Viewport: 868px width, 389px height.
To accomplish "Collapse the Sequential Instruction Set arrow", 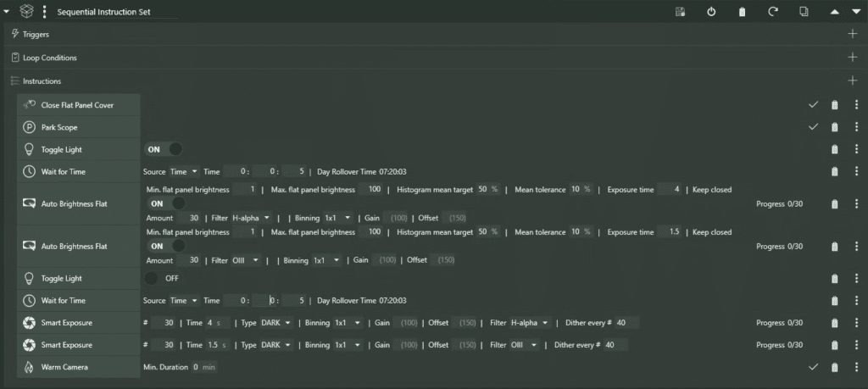I will pos(7,12).
